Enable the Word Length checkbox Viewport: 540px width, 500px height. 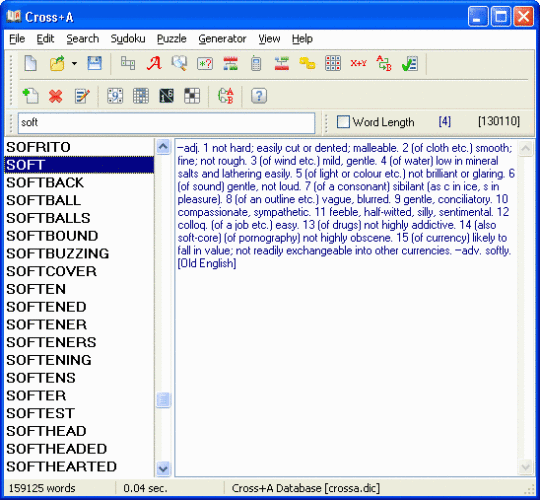pos(343,122)
